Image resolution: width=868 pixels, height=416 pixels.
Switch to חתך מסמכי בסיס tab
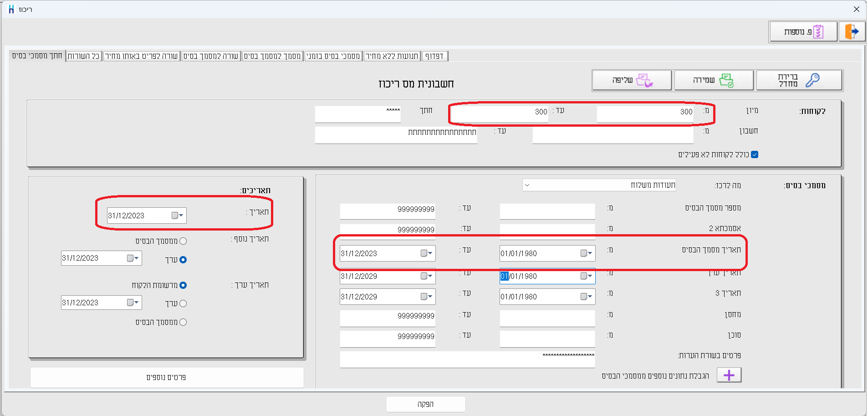pyautogui.click(x=37, y=56)
